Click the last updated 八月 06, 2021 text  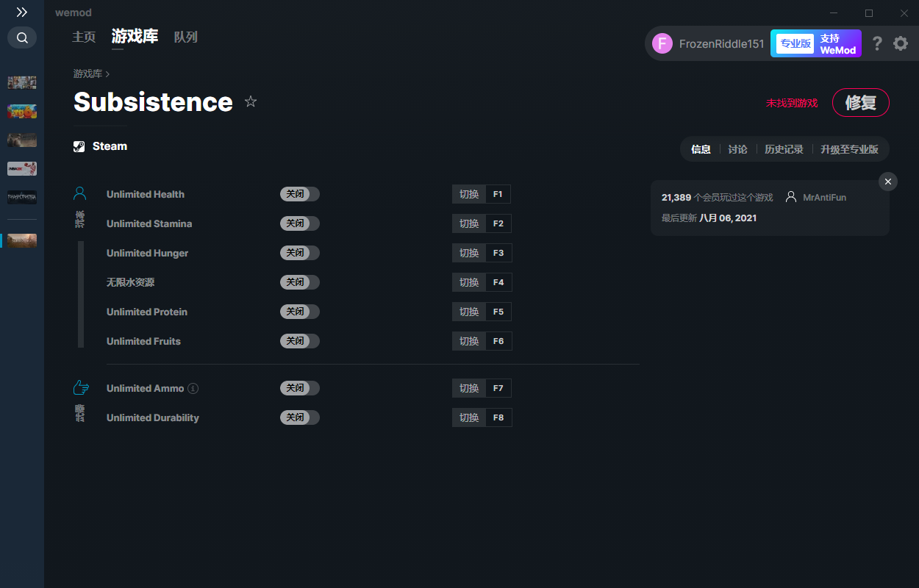709,218
